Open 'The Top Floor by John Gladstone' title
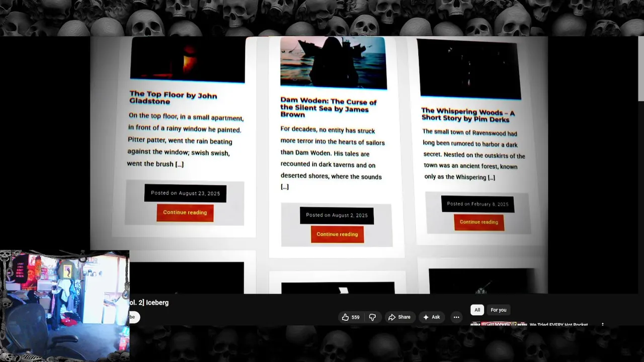644x362 pixels. tap(173, 98)
